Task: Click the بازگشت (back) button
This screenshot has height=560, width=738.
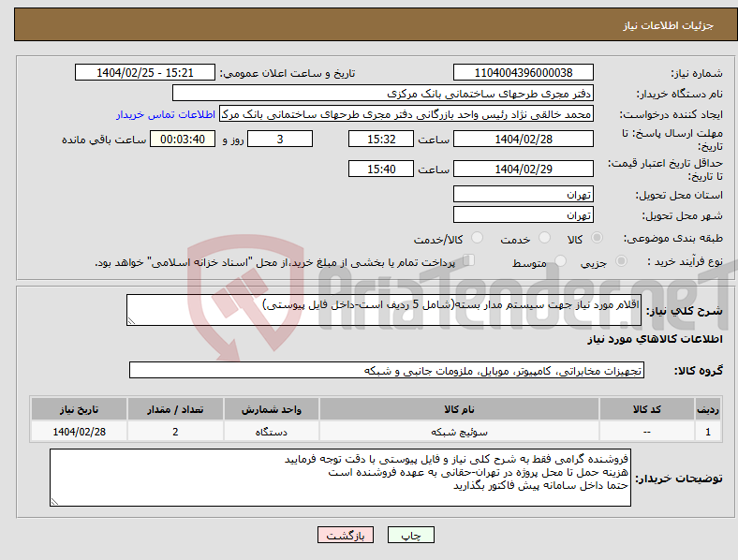Action: click(x=346, y=535)
